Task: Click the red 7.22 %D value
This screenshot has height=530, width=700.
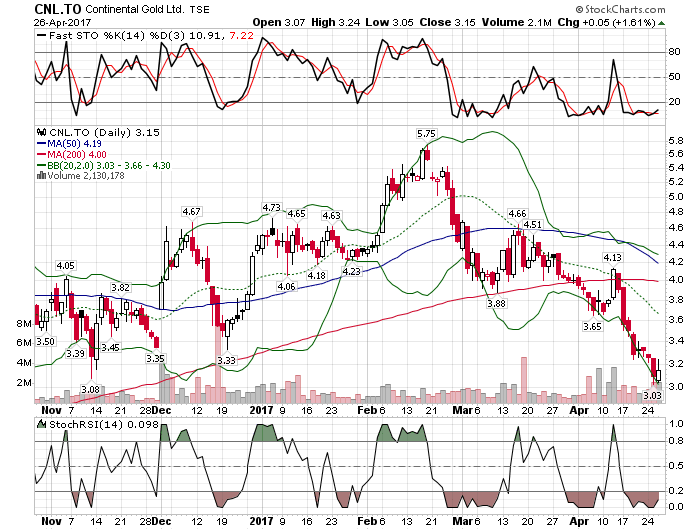Action: click(x=242, y=36)
